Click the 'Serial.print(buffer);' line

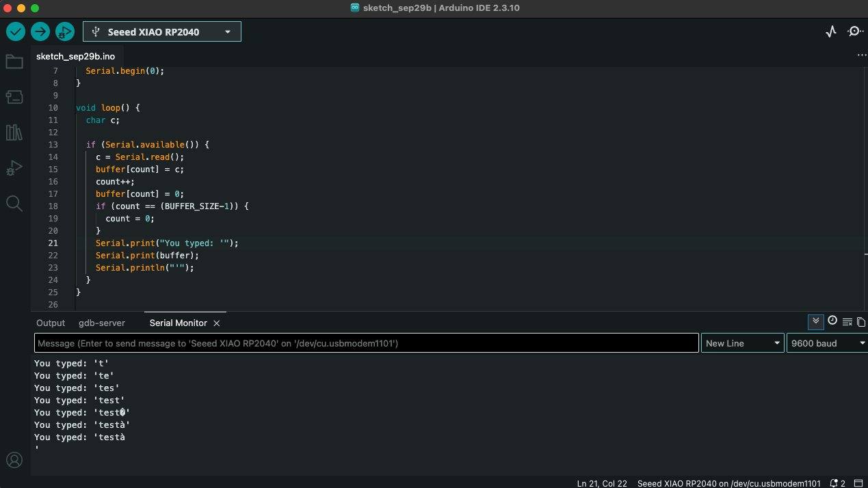click(x=147, y=256)
